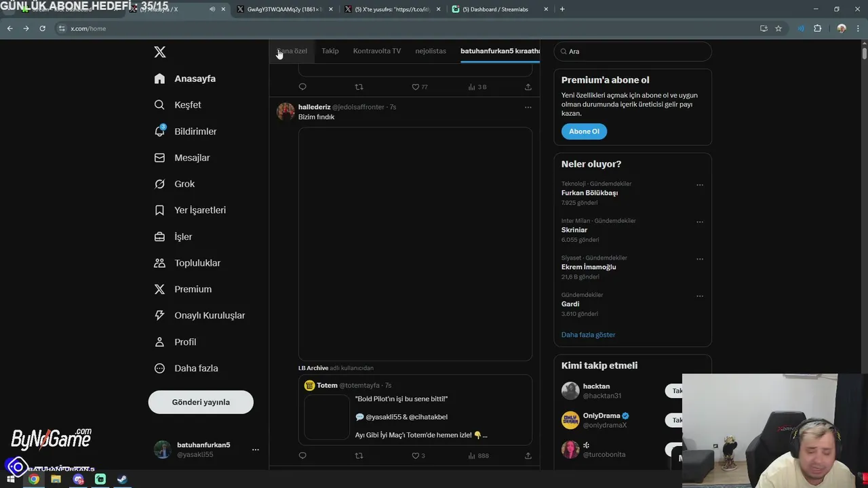
Task: Open Anasayfa home in sidebar
Action: click(185, 79)
